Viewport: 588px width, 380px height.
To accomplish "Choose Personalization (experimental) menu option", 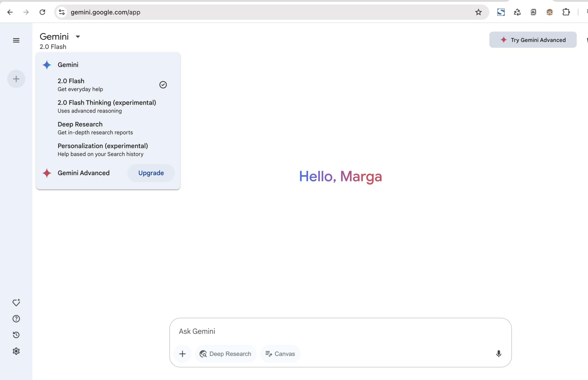I will [x=103, y=150].
